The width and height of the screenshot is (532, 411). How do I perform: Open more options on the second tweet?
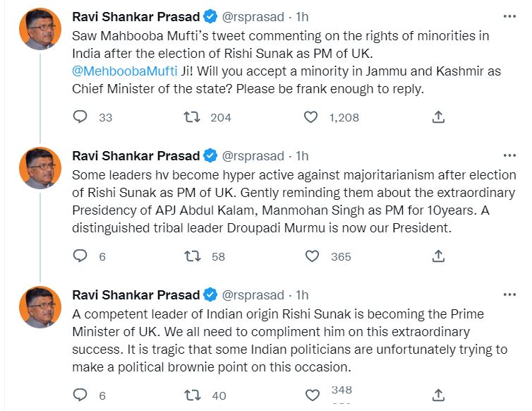pyautogui.click(x=509, y=155)
